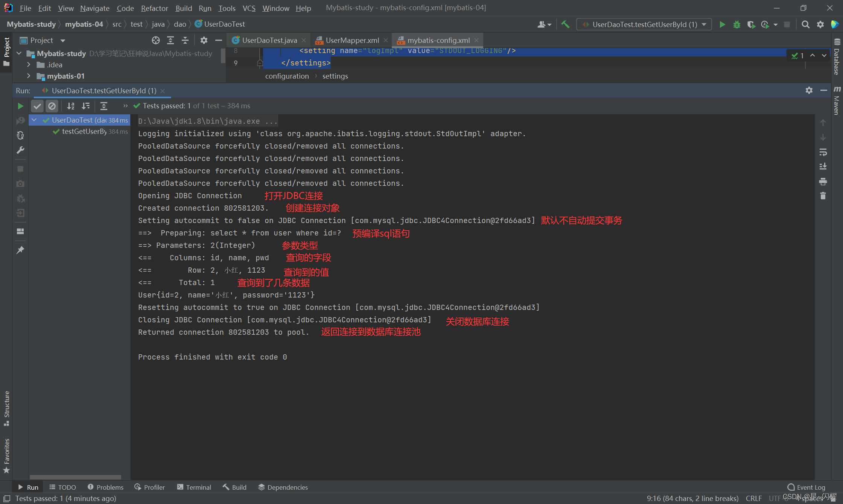Open the Event Log
Viewport: 843px width, 504px height.
(x=806, y=487)
